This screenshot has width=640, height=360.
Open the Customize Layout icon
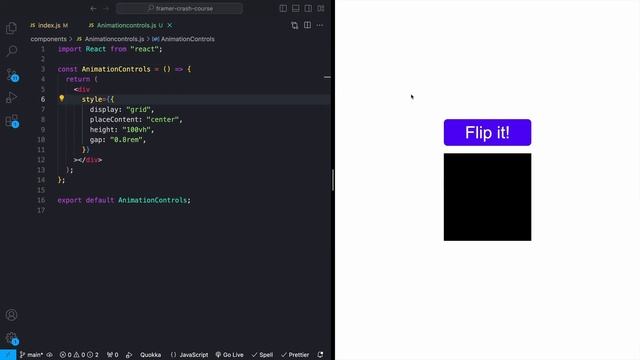point(321,9)
